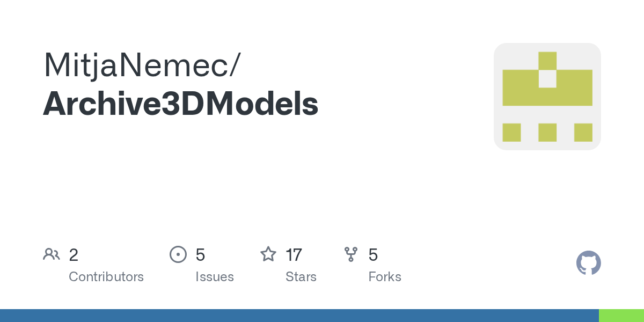The height and width of the screenshot is (322, 644).
Task: Open the MitjaNemec owner name
Action: tap(142, 64)
